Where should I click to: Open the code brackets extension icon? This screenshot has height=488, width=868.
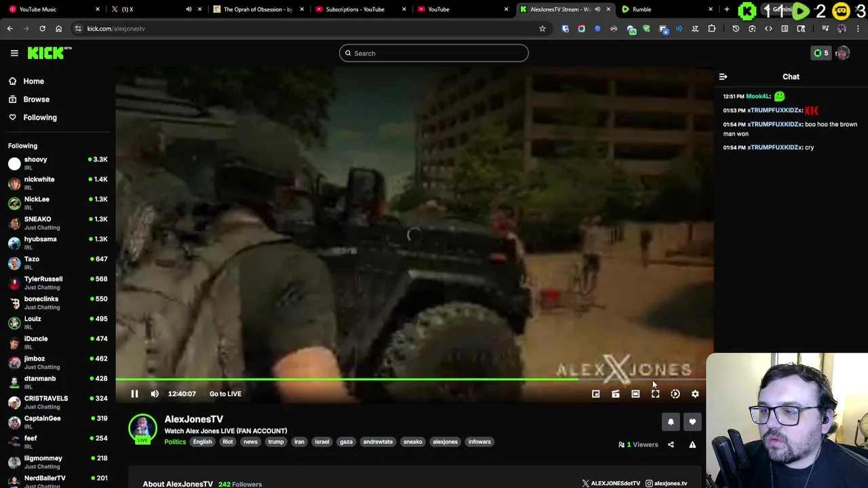[x=768, y=28]
